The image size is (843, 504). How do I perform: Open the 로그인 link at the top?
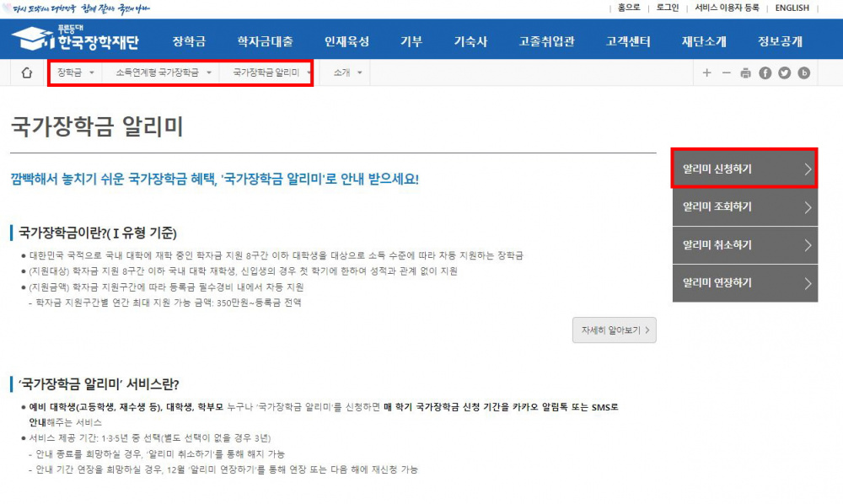(x=666, y=8)
